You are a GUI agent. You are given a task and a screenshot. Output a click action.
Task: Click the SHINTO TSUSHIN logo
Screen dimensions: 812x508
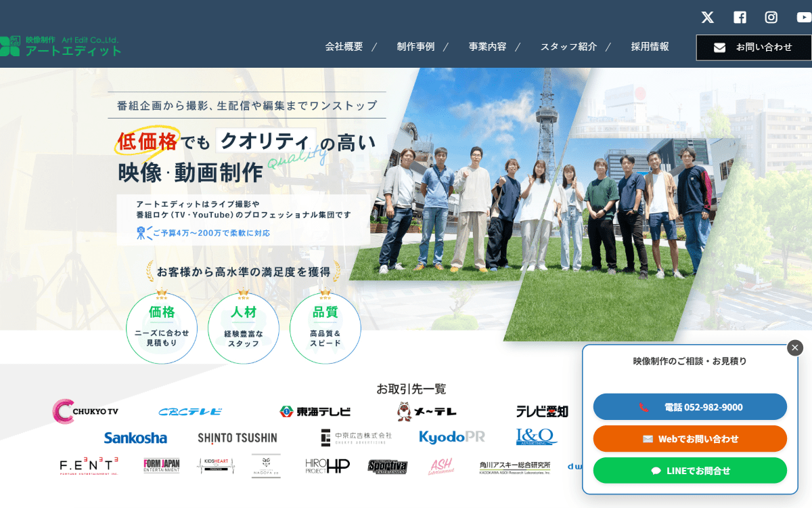coord(238,438)
